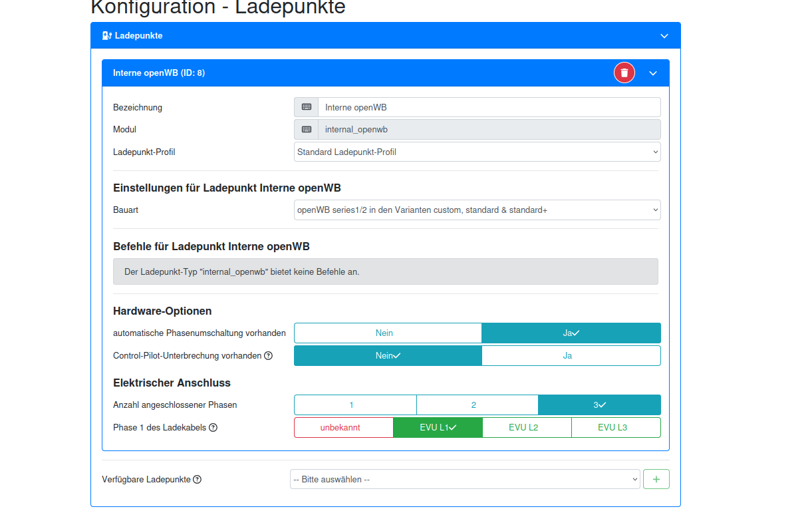Viewport: 812px width, 509px height.
Task: Click the Konfiguration - Ladepunkte page heading
Action: [x=217, y=7]
